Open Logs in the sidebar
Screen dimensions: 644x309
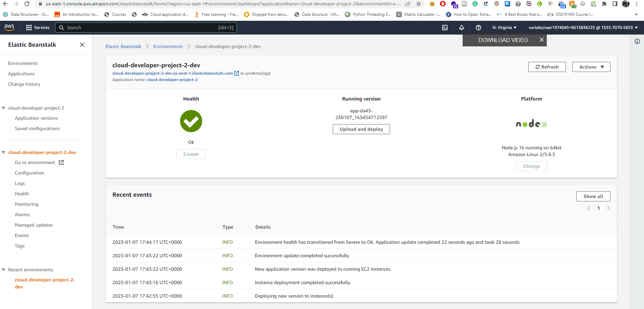coord(20,183)
